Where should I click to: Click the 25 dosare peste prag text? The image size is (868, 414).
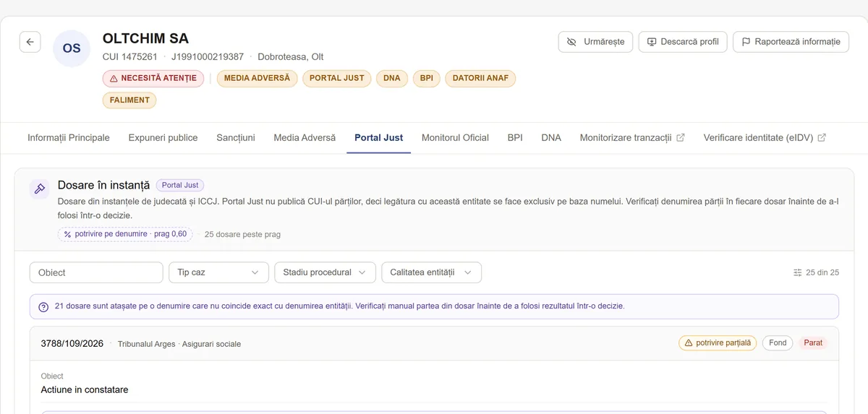(242, 235)
